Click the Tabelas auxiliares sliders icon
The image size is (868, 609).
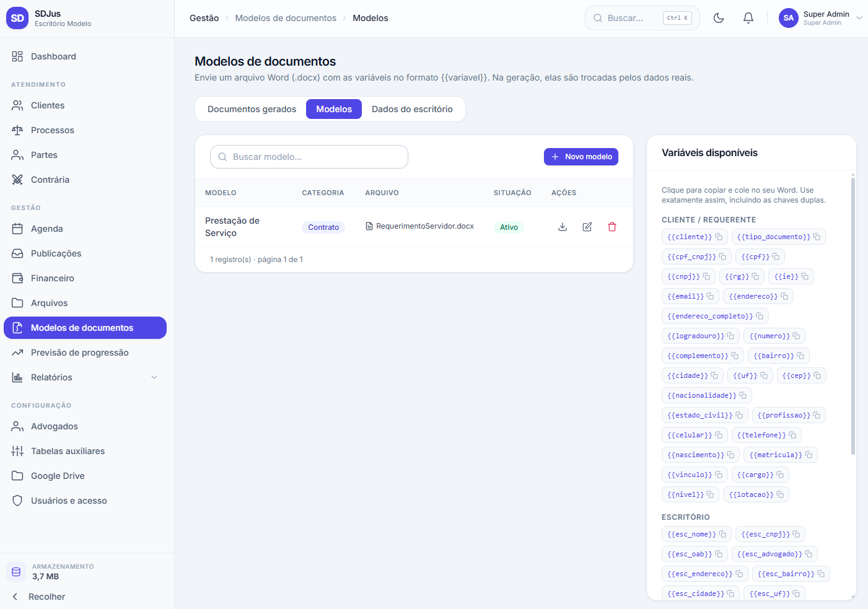[x=17, y=451]
